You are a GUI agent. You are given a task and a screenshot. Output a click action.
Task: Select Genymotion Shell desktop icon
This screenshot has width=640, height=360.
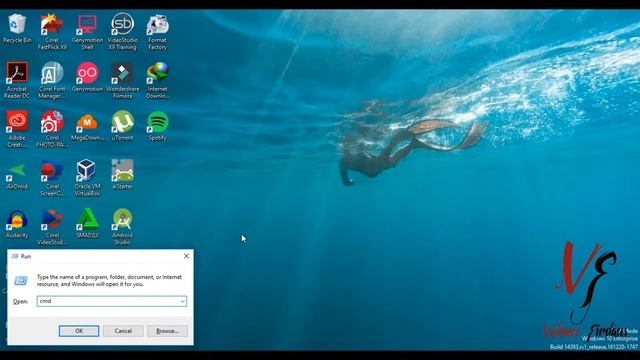coord(87,32)
